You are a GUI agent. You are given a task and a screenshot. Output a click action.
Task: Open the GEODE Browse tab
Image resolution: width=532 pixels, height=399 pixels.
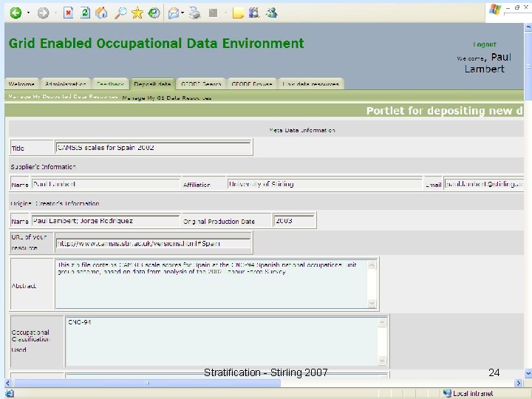pos(252,83)
